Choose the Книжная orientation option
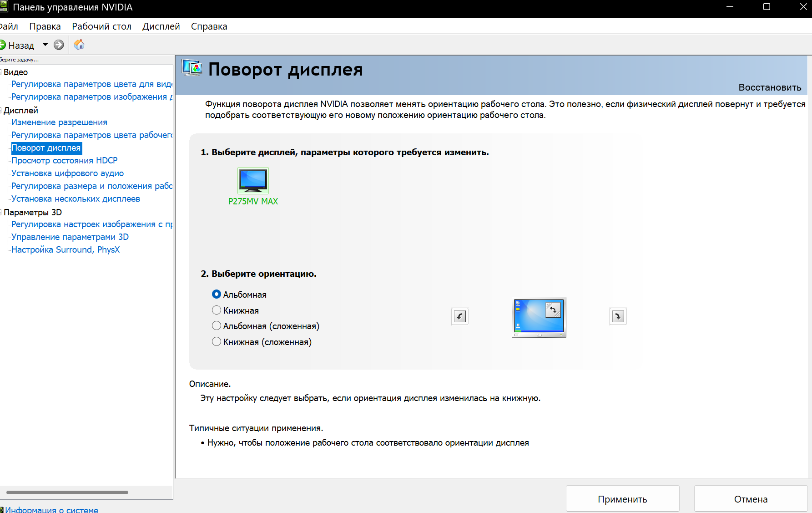Viewport: 812px width, 513px height. coord(217,310)
